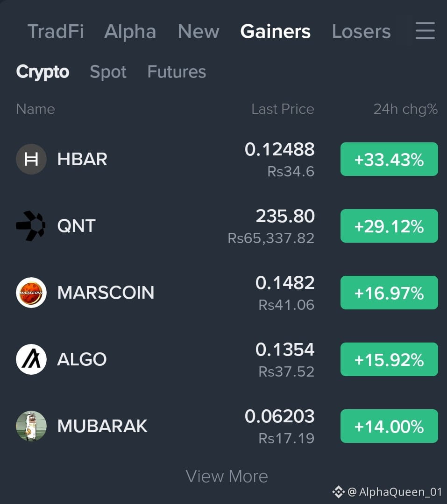Sort by the Last Price column header
Viewport: 447px width, 504px height.
coord(283,109)
